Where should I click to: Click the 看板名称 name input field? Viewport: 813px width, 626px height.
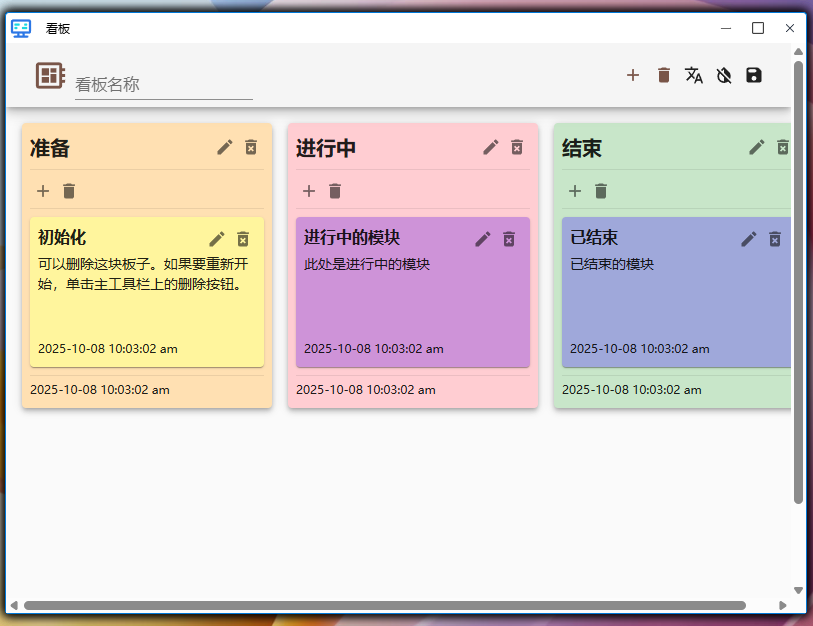160,84
